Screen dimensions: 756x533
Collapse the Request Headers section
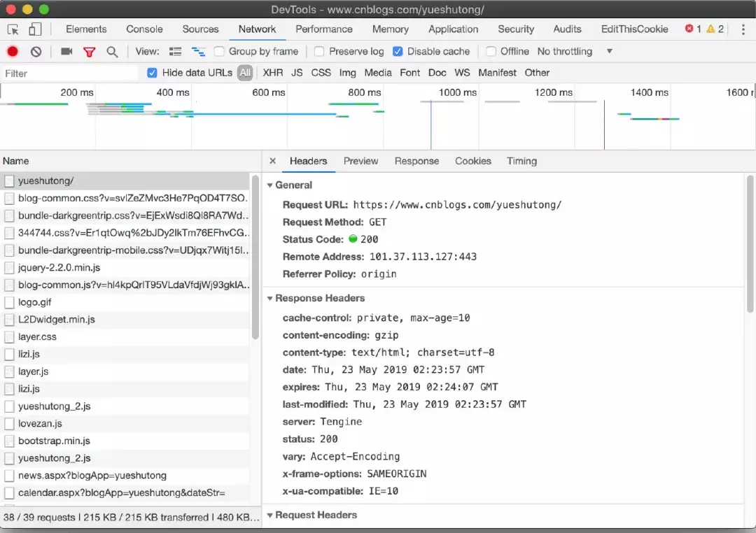coord(270,516)
